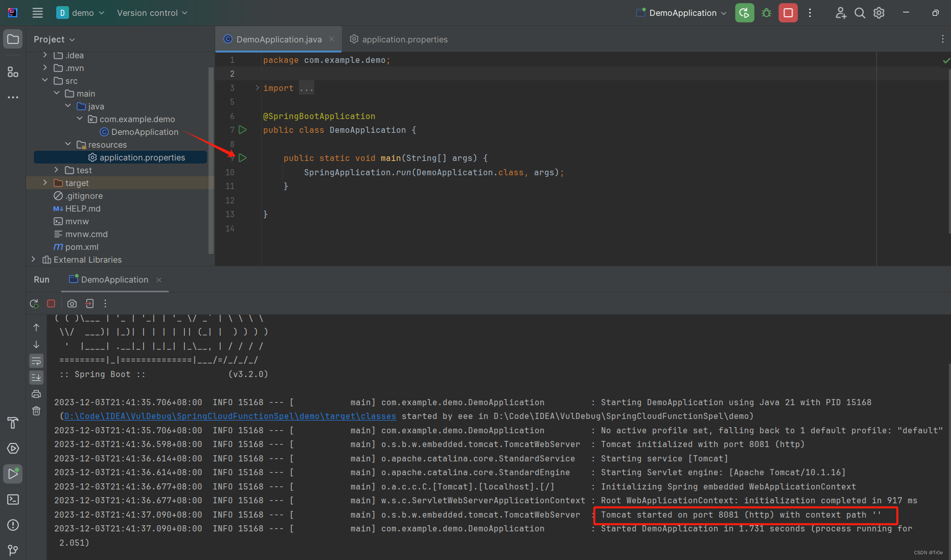Expand the target folder

click(x=45, y=182)
